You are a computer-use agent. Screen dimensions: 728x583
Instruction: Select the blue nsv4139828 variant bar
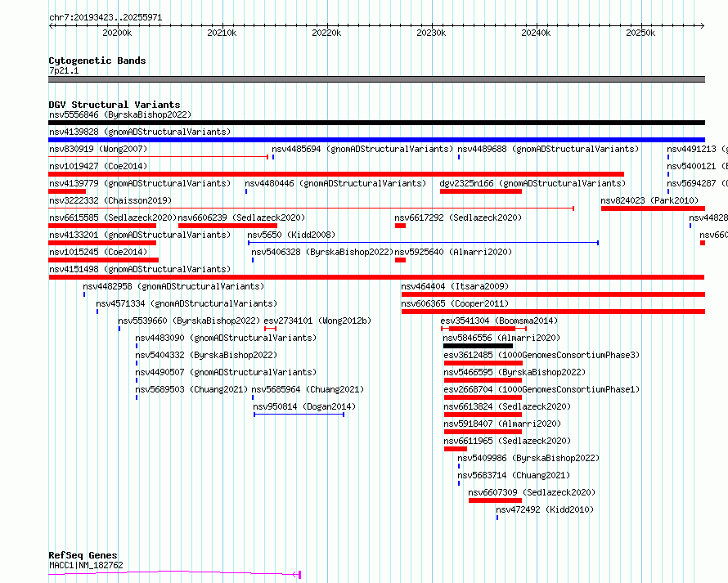pyautogui.click(x=376, y=140)
